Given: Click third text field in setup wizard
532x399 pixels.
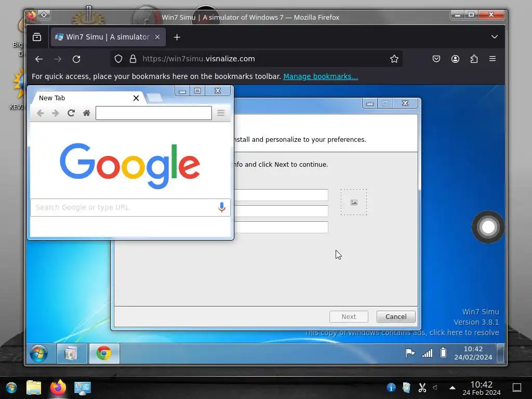Looking at the screenshot, I should point(281,227).
